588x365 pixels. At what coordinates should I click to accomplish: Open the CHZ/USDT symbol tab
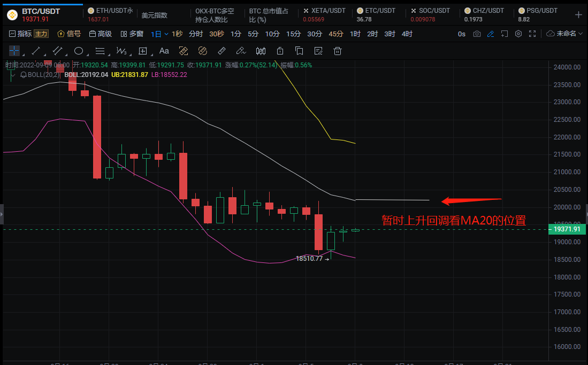tap(484, 11)
